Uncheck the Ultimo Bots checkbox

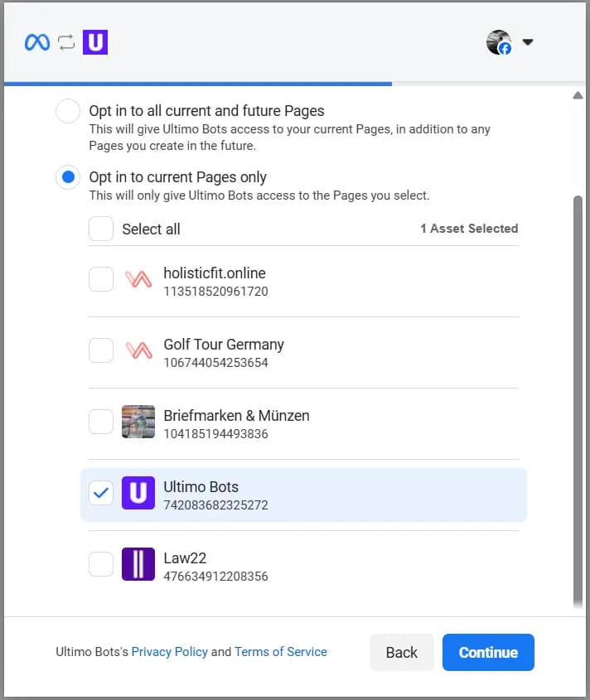point(101,493)
